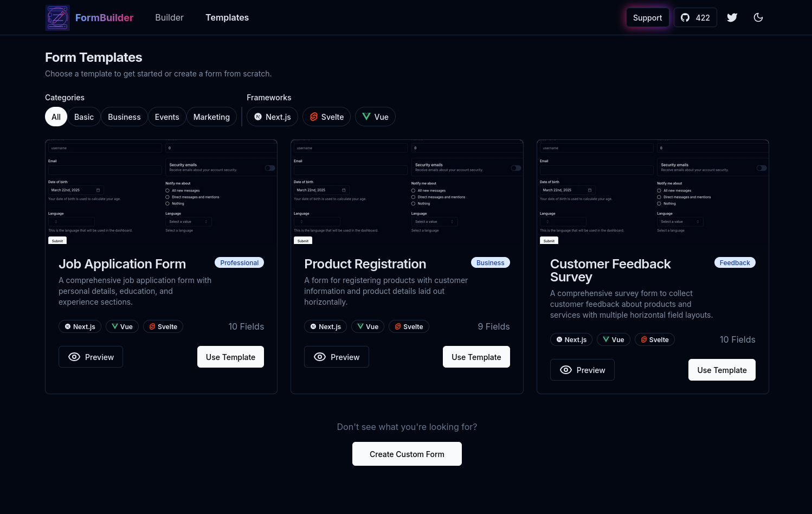Click Svelte tag on Product Registration card
812x514 pixels.
[409, 326]
